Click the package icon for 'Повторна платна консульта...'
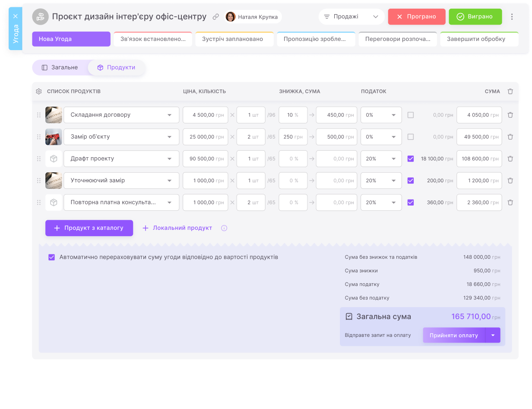 click(54, 202)
